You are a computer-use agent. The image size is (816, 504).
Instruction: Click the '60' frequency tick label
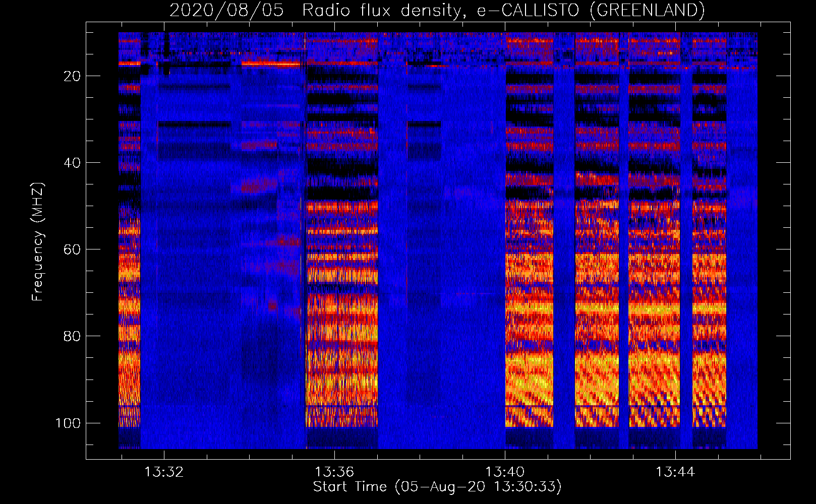tap(72, 249)
